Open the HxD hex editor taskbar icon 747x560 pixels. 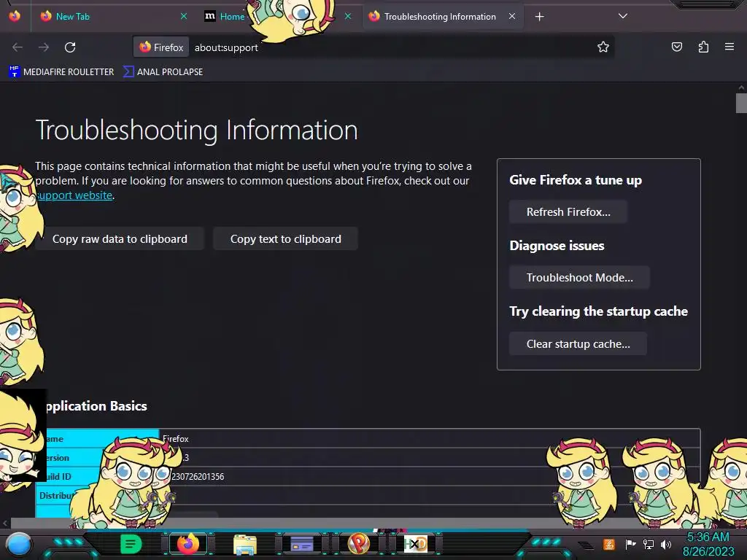pyautogui.click(x=415, y=544)
